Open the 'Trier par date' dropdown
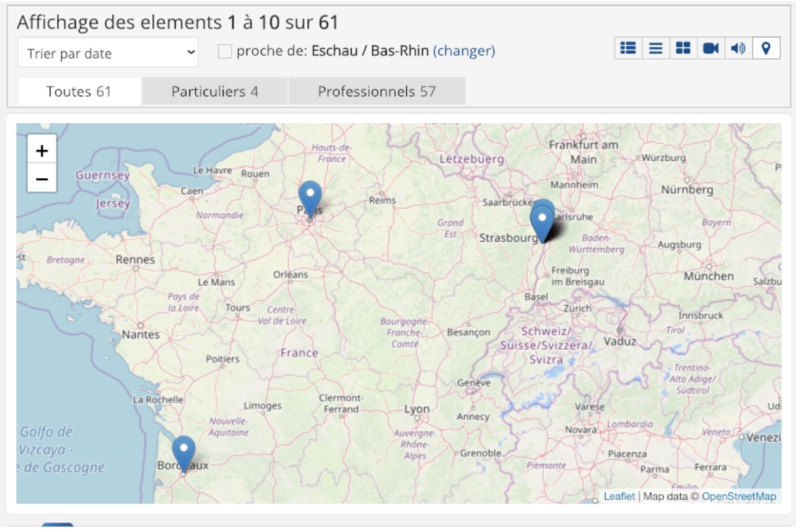 108,52
